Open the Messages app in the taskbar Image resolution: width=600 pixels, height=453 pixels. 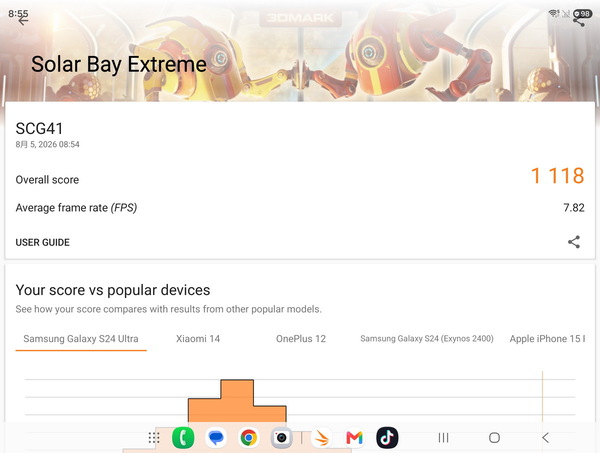216,438
